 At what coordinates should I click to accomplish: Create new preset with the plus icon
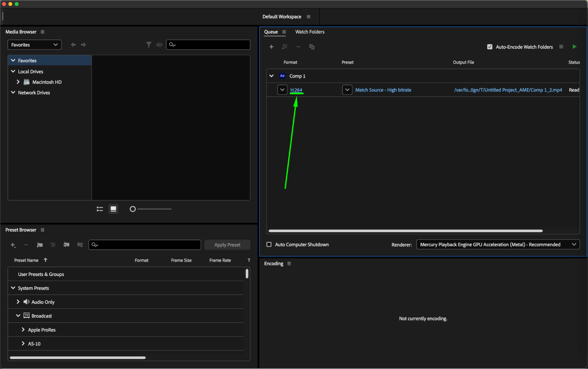(x=13, y=245)
